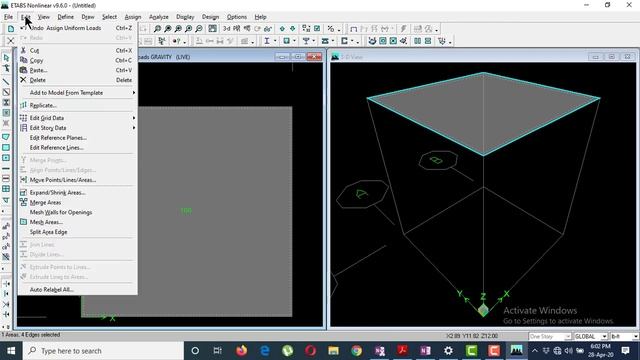Select the Draw Rectangular Areas tool
The image size is (640, 360).
click(6, 147)
